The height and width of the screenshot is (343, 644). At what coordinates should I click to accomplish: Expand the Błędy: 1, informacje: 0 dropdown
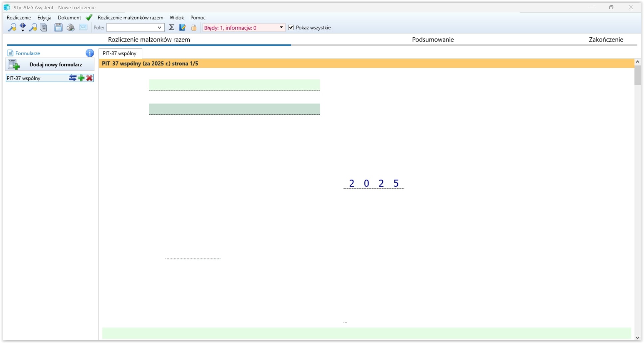coord(281,28)
